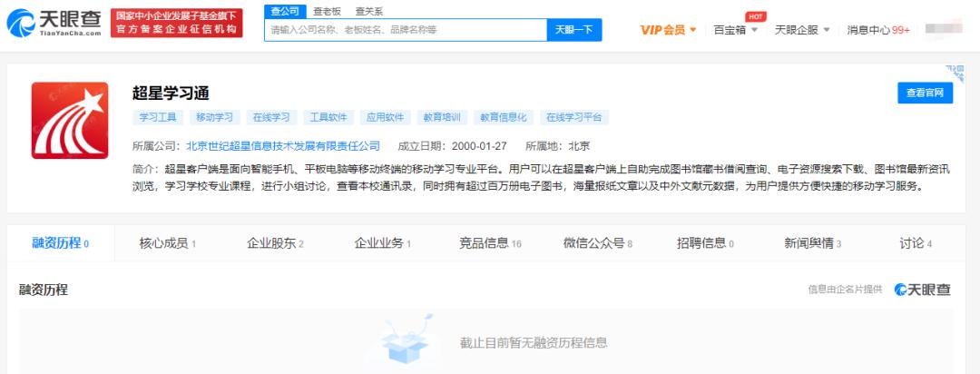This screenshot has height=374, width=980.
Task: Expand the 百宝箱 menu
Action: tap(736, 30)
